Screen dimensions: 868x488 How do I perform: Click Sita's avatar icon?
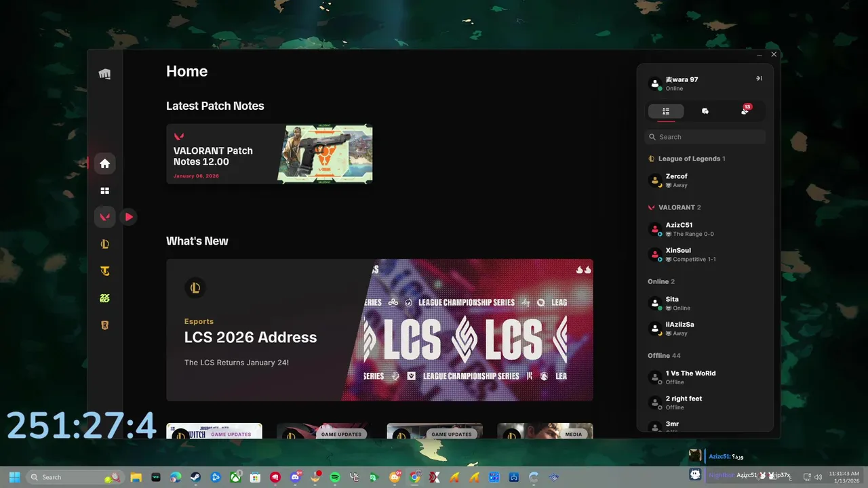655,303
